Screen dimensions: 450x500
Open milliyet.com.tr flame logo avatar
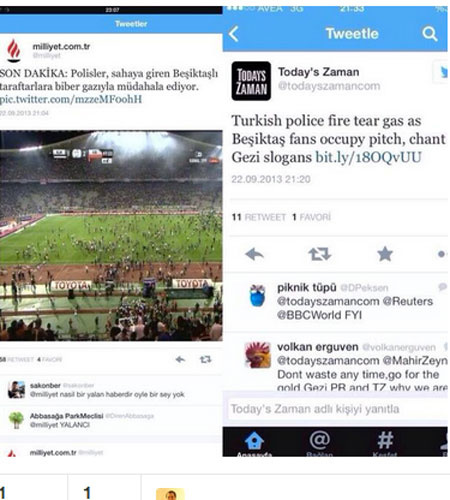pos(14,50)
